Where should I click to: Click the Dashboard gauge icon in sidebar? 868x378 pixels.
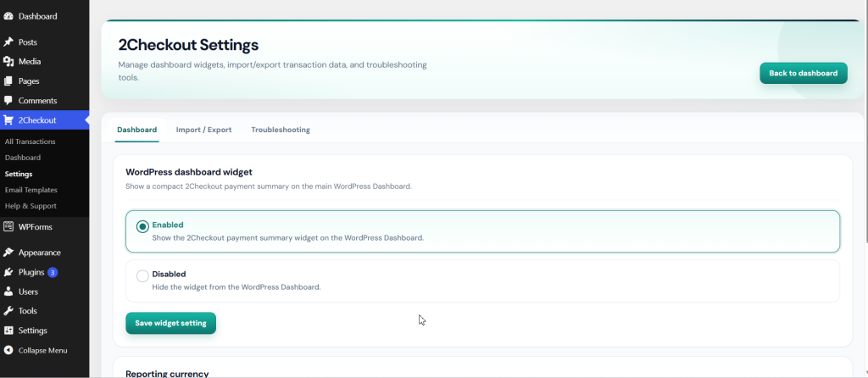[8, 17]
